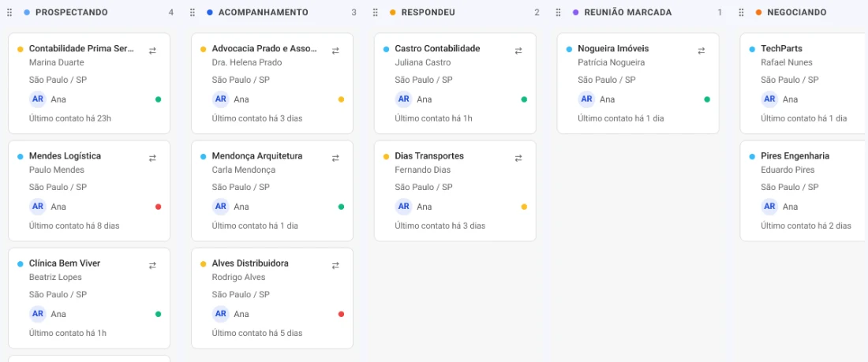Click yellow status dot on Advocacia Prado card
868x362 pixels.
(x=341, y=99)
